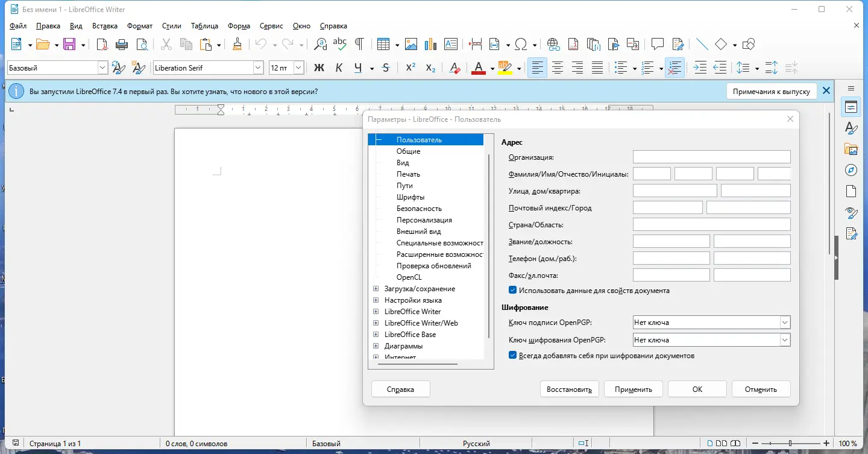Open the Вставка menu

tap(105, 26)
